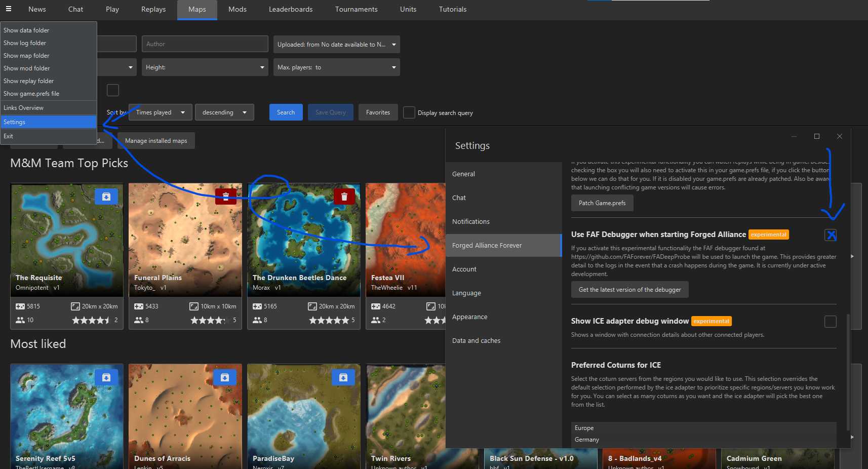The image size is (868, 469).
Task: Click players icon under The Requisite
Action: point(20,320)
